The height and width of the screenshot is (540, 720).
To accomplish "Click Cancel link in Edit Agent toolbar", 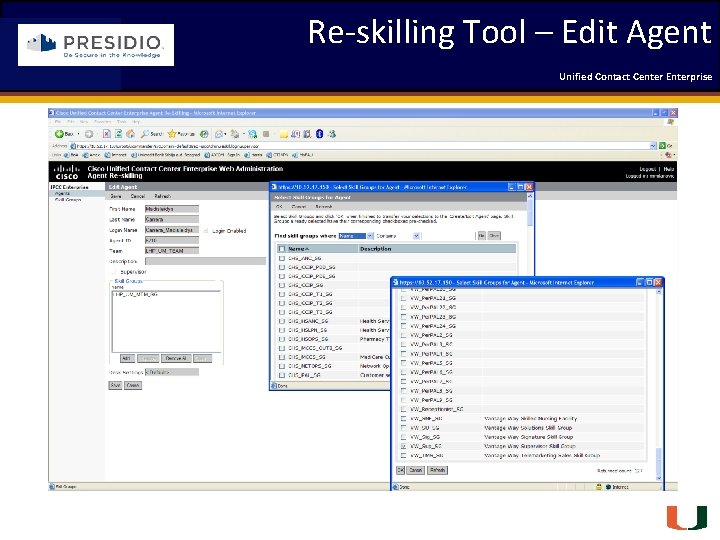I will coord(138,196).
